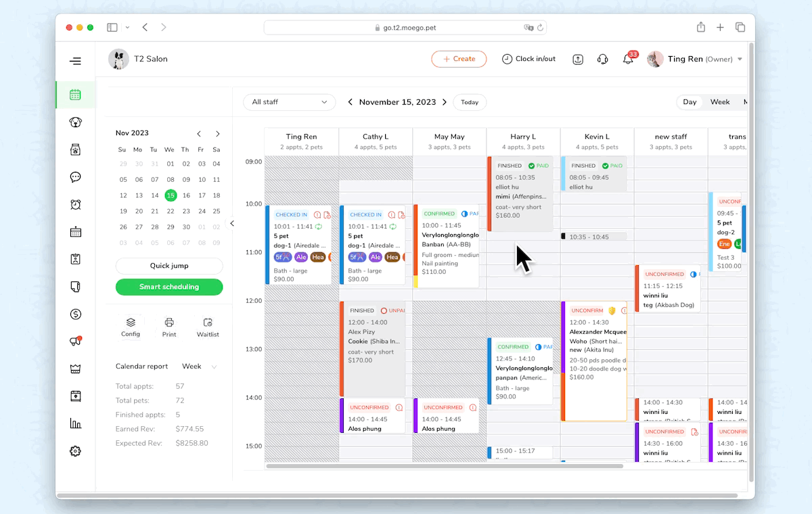Open the chat messages sidebar icon
This screenshot has height=514, width=812.
click(75, 177)
